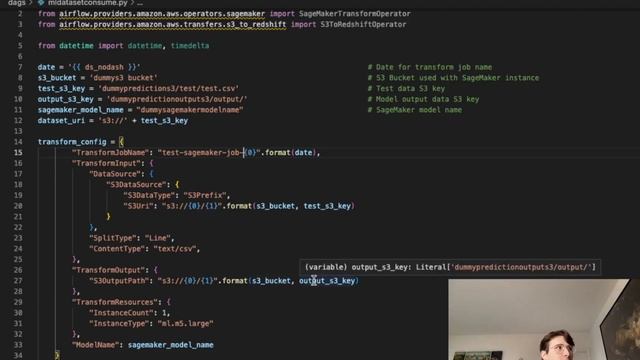The width and height of the screenshot is (640, 360).
Task: Click "dummysagemakermodelname" string on line 11
Action: click(190, 110)
